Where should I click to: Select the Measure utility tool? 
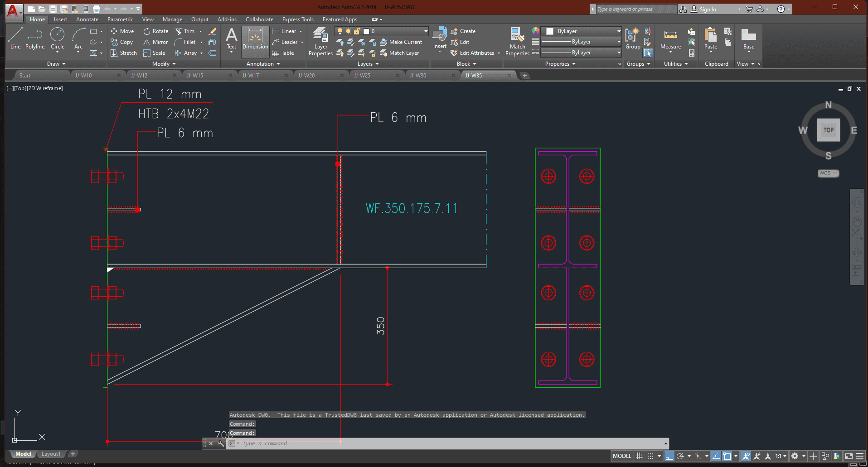[x=670, y=39]
